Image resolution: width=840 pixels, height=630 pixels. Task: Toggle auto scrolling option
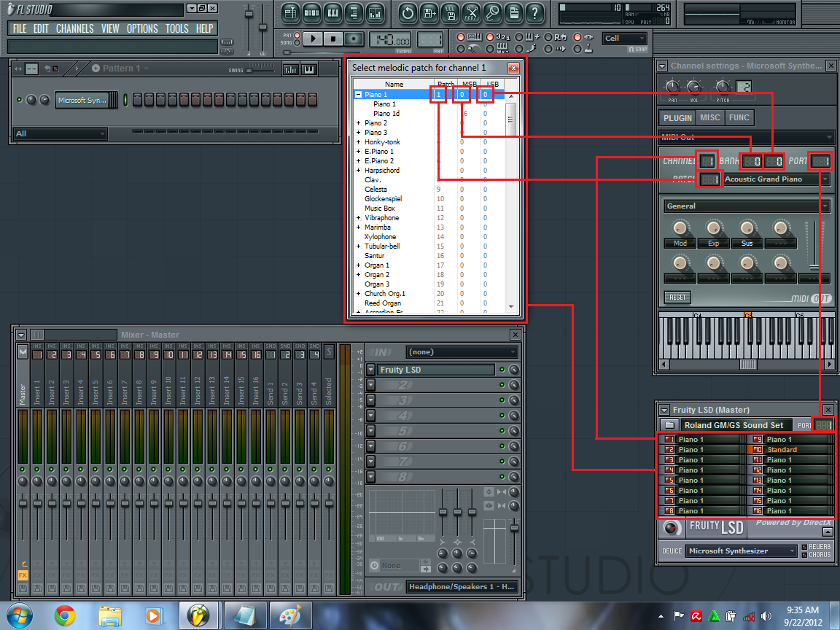[548, 49]
